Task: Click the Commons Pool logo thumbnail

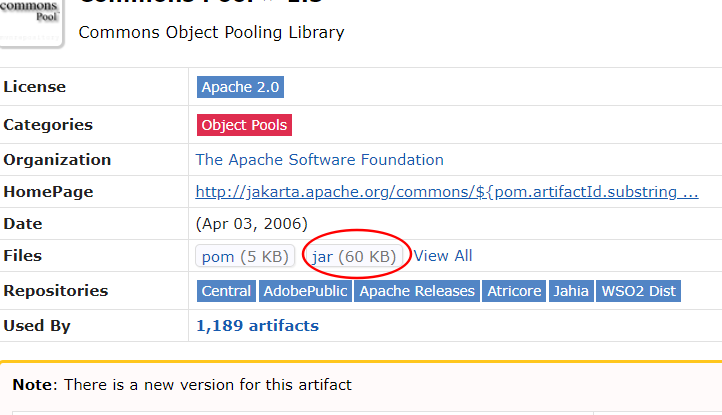Action: (x=30, y=22)
